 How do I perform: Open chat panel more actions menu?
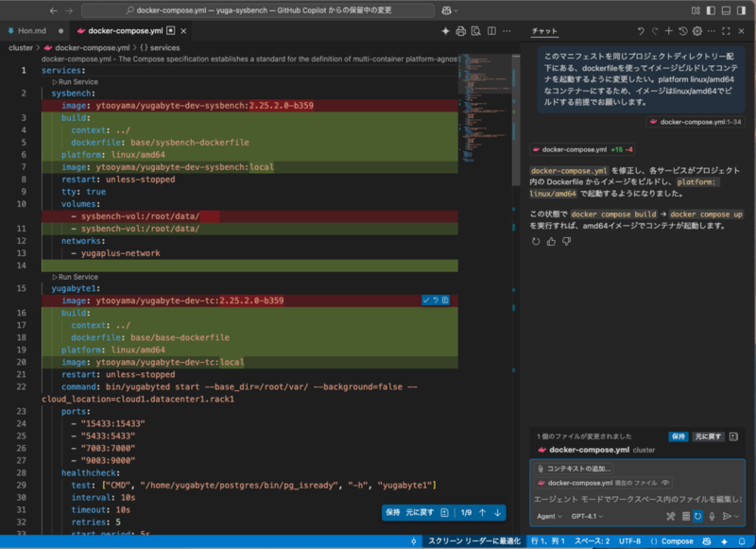pyautogui.click(x=712, y=31)
